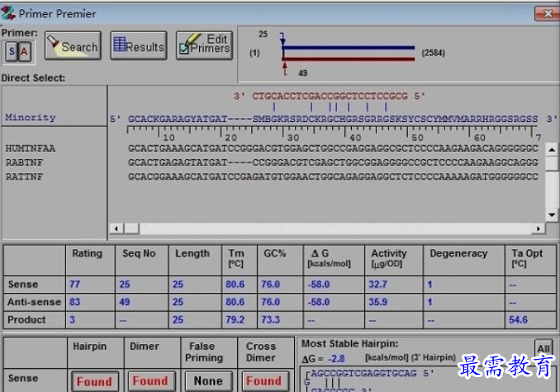Close the Primer Premier window
The height and width of the screenshot is (392, 560).
(547, 13)
